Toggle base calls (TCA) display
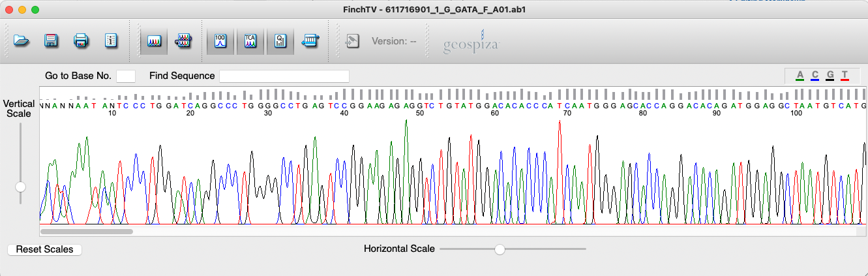868x276 pixels. [250, 41]
